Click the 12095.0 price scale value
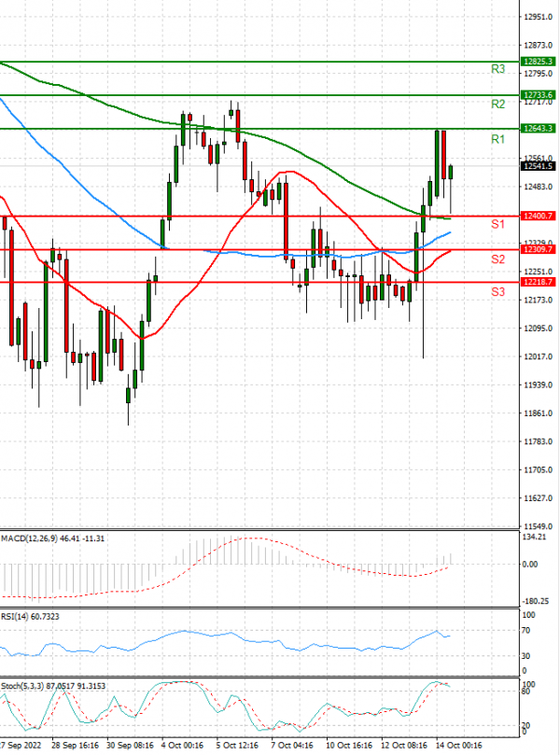The width and height of the screenshot is (560, 755). pyautogui.click(x=538, y=329)
